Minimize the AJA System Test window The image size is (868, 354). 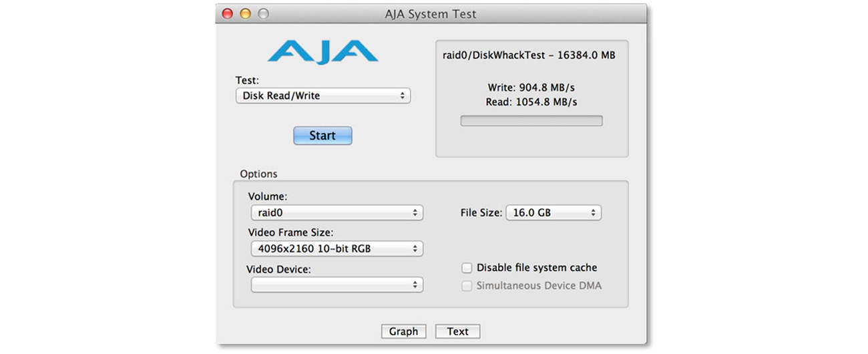coord(245,13)
